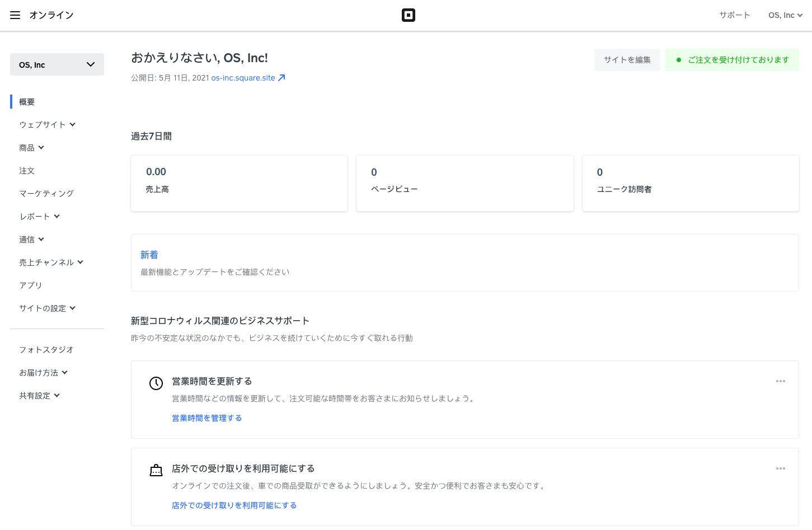Click the 新型コロナウィルス関連のビジネスサポート heading

click(x=220, y=321)
